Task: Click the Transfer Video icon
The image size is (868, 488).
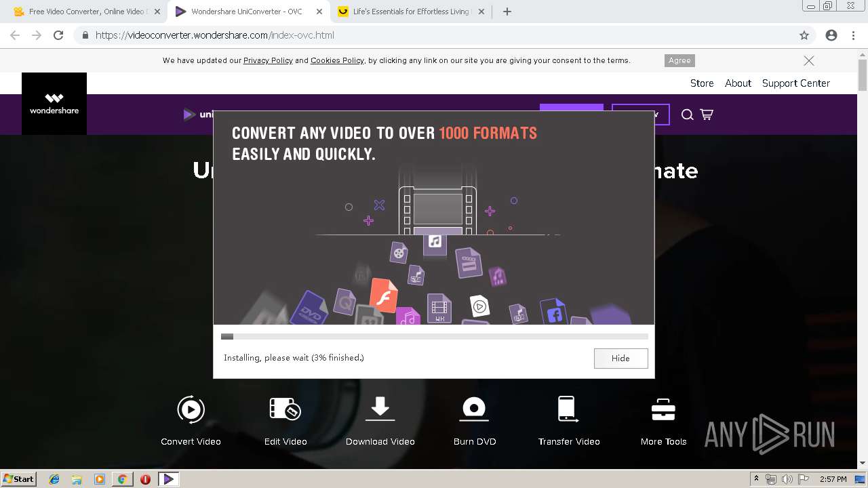Action: pyautogui.click(x=567, y=409)
